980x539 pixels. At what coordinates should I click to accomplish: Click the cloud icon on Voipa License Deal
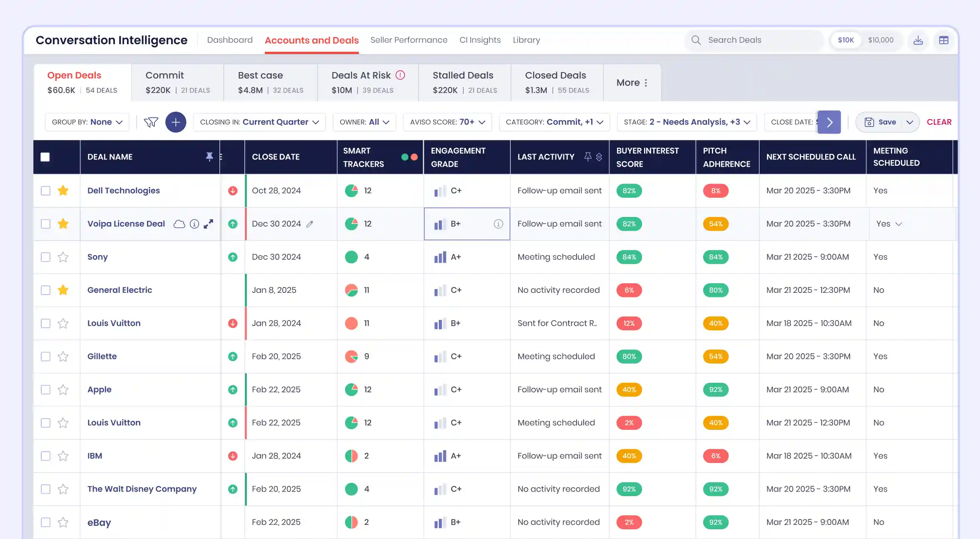(179, 224)
